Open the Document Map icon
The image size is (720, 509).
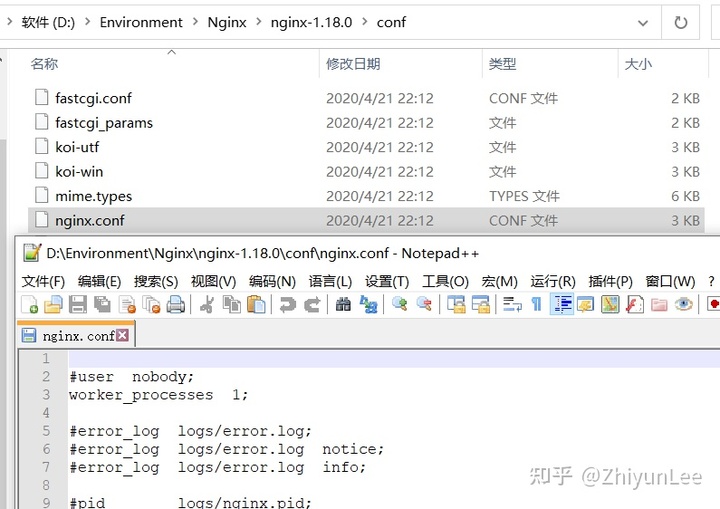pyautogui.click(x=610, y=305)
